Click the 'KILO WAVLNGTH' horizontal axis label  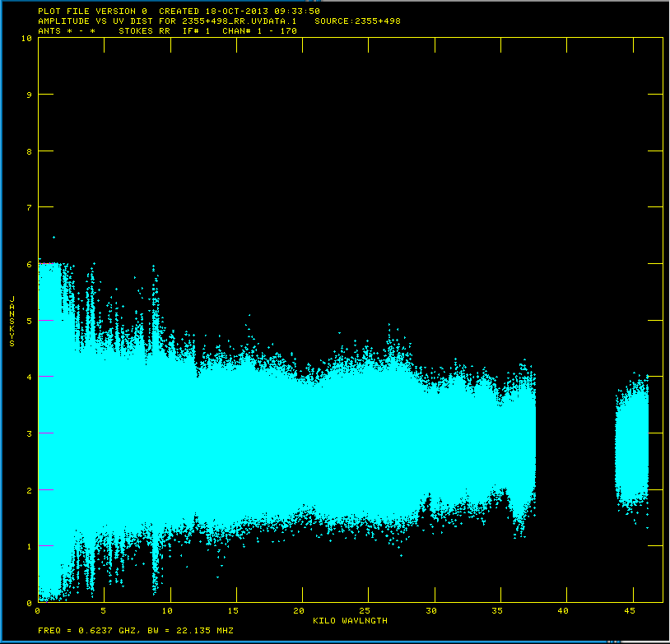tap(349, 620)
